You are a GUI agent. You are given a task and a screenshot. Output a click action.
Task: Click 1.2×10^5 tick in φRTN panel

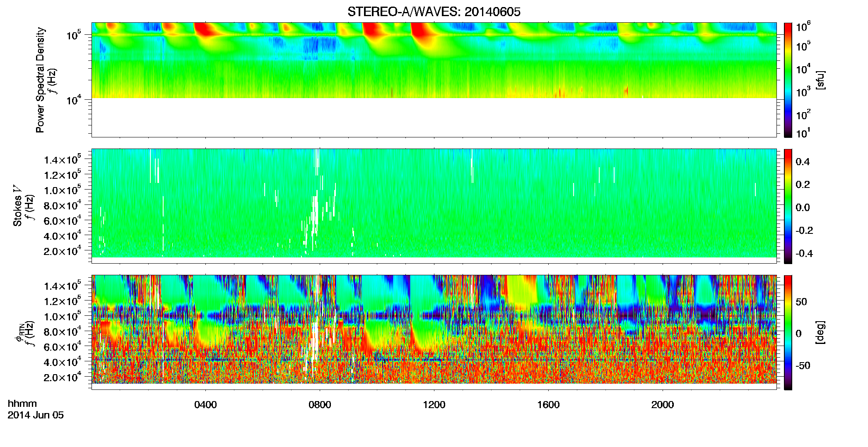pyautogui.click(x=63, y=300)
